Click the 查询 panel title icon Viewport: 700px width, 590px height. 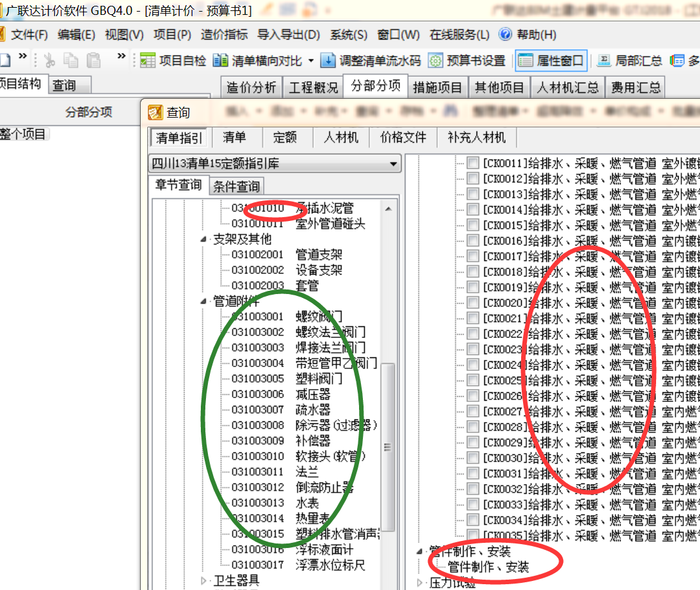coord(156,112)
